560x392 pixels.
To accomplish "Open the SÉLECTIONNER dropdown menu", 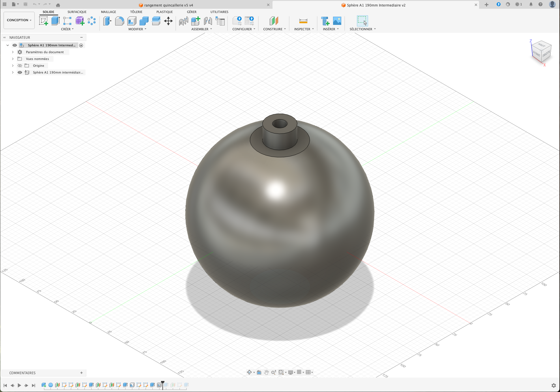I will 362,29.
